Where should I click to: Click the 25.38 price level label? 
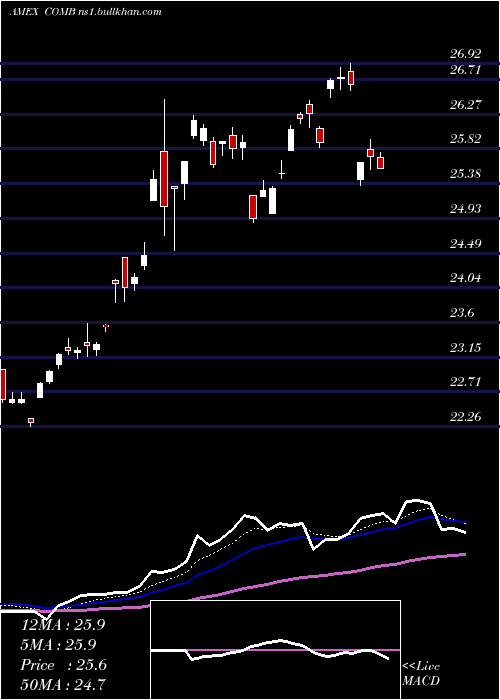click(466, 174)
